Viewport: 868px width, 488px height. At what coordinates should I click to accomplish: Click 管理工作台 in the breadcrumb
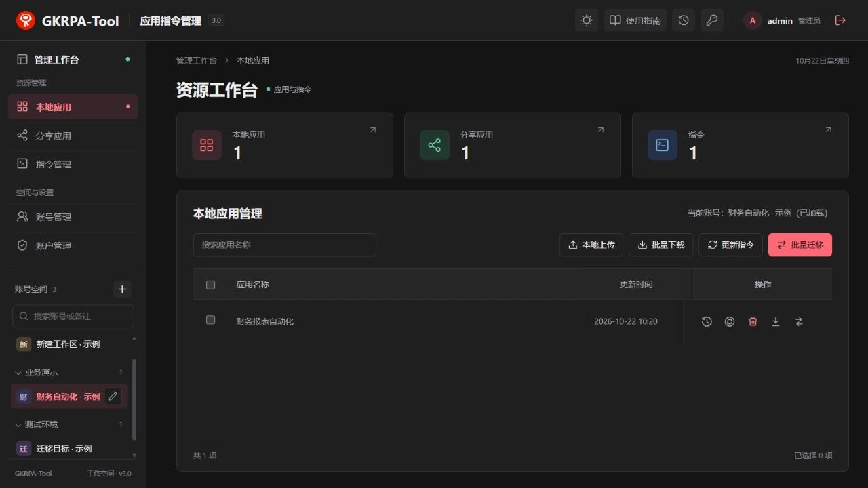pyautogui.click(x=197, y=60)
